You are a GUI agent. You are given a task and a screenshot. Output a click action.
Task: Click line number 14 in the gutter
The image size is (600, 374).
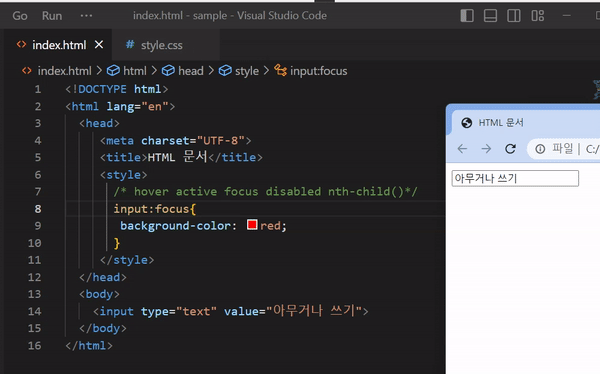pos(34,311)
